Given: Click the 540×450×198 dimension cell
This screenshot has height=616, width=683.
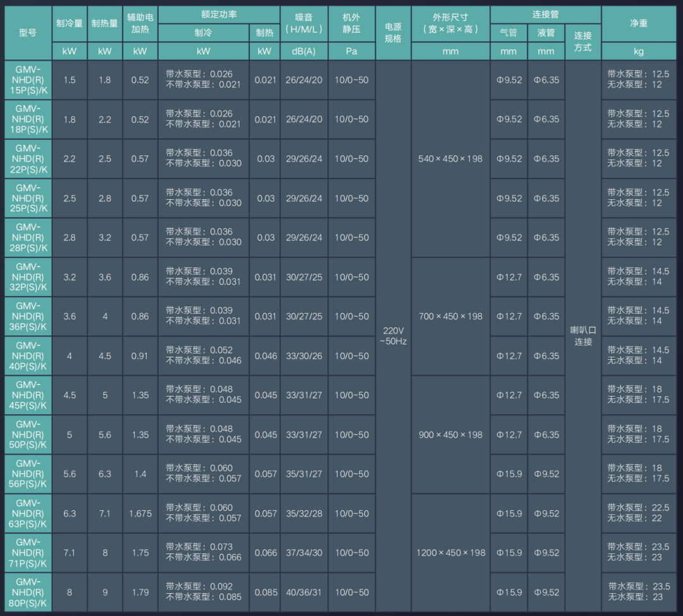Looking at the screenshot, I should click(450, 159).
